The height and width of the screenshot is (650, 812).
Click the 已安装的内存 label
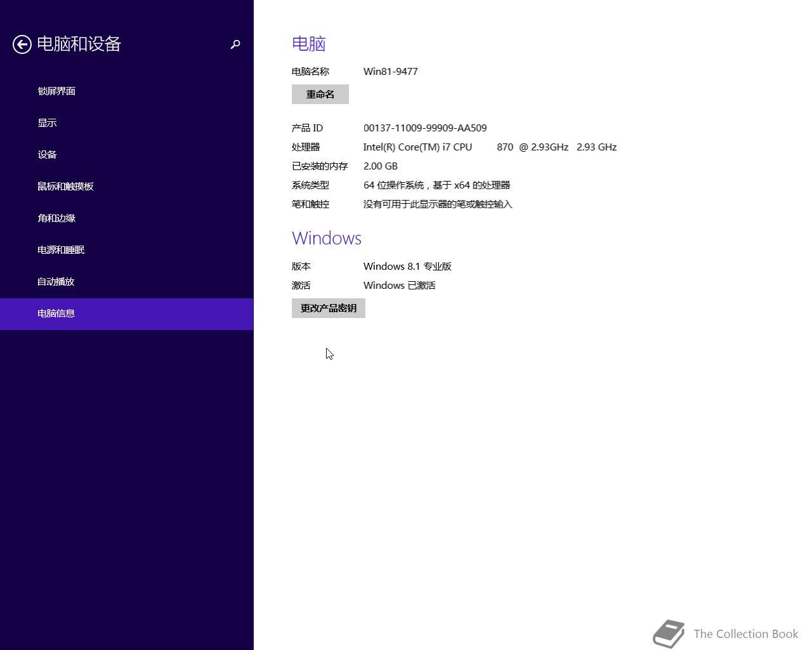[x=320, y=166]
